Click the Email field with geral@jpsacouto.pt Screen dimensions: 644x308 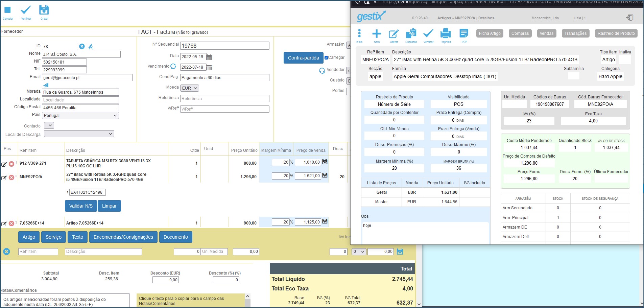(87, 78)
